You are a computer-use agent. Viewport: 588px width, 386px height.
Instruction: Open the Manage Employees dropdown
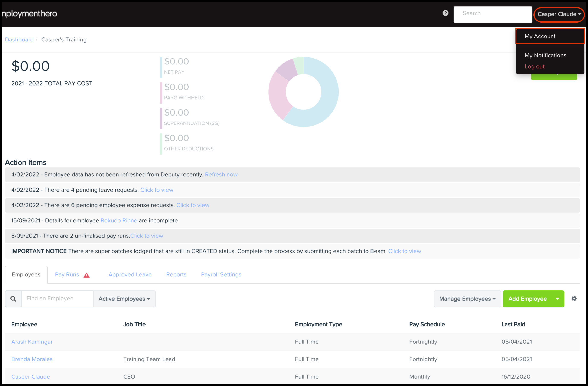coord(467,299)
